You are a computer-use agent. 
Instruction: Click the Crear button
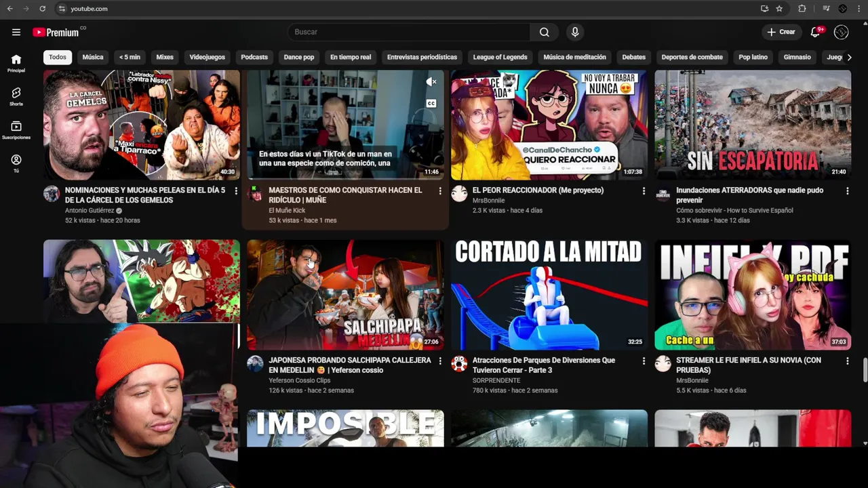click(x=781, y=32)
